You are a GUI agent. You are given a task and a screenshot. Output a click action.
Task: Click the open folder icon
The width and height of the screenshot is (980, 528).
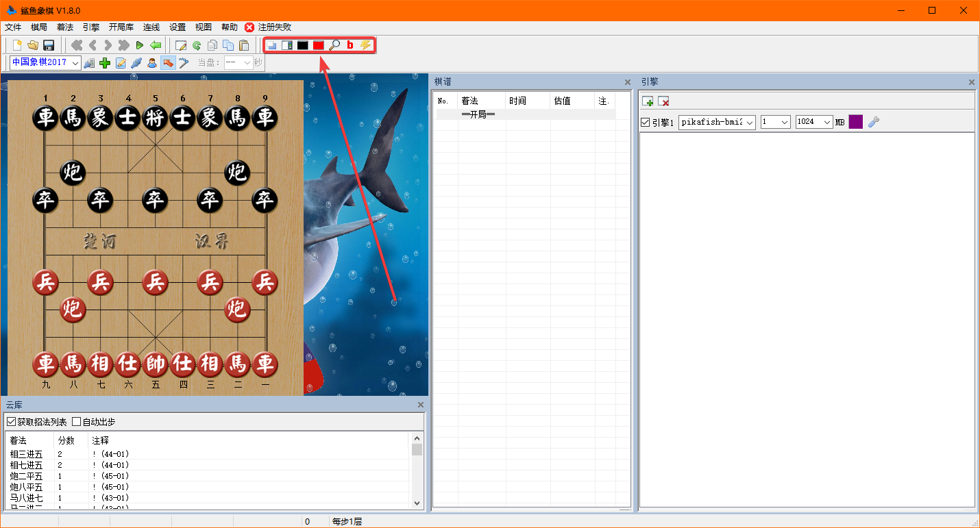point(33,45)
